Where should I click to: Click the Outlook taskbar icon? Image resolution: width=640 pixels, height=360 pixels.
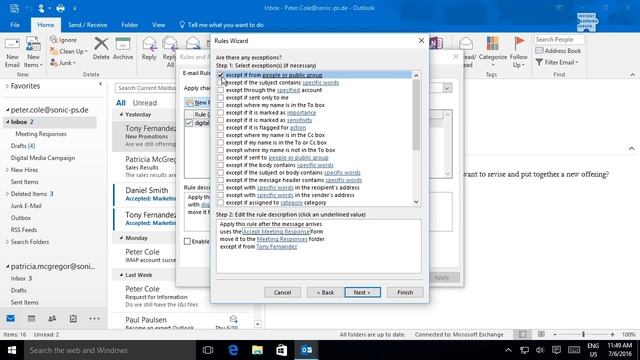click(307, 350)
